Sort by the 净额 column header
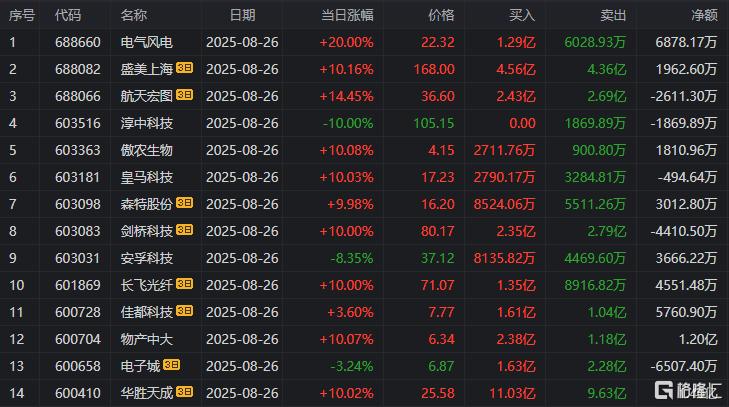Screen dimensions: 729x407 (x=704, y=15)
